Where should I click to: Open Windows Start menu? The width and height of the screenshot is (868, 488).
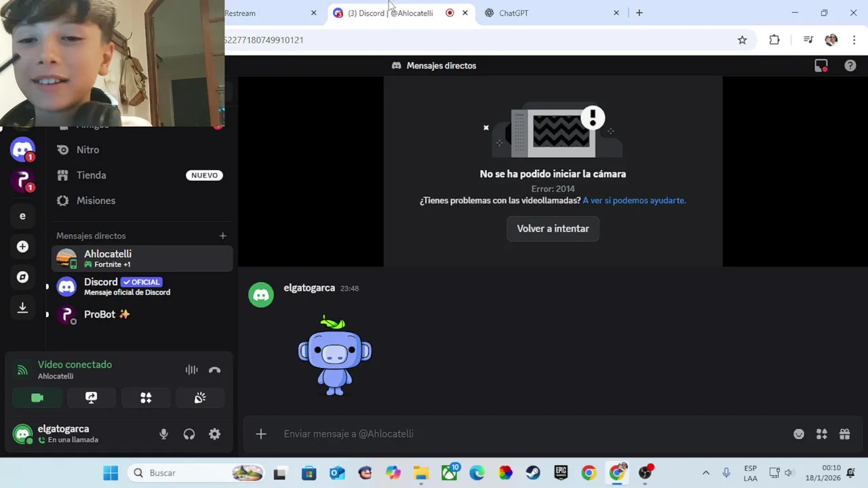tap(111, 473)
